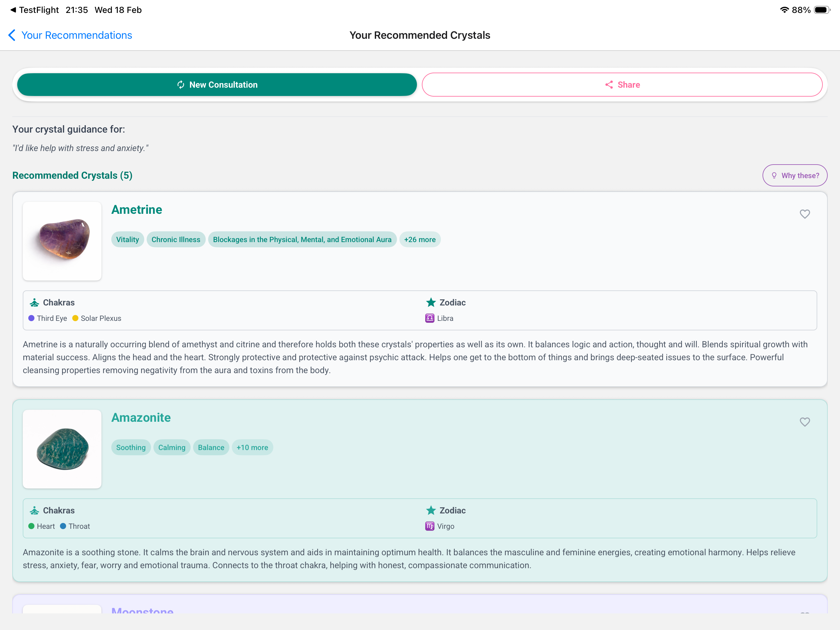Open the Ametrine crystal photo

pos(62,241)
